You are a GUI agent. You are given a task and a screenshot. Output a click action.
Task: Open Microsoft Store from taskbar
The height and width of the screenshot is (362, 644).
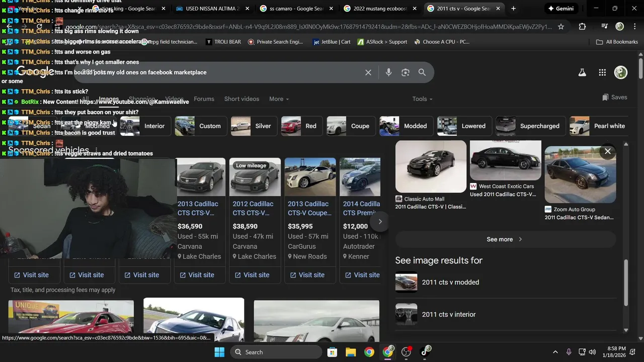click(x=332, y=352)
